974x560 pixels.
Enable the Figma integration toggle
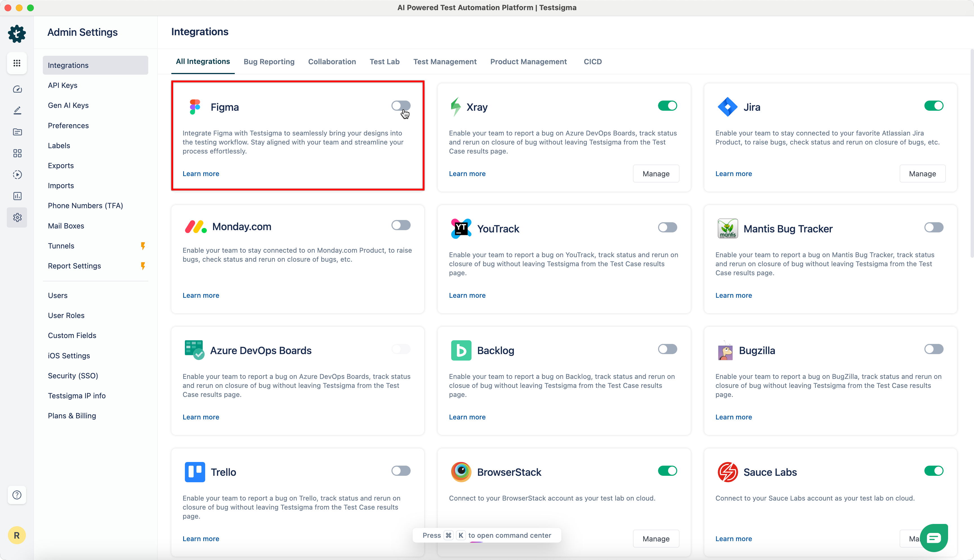click(400, 105)
